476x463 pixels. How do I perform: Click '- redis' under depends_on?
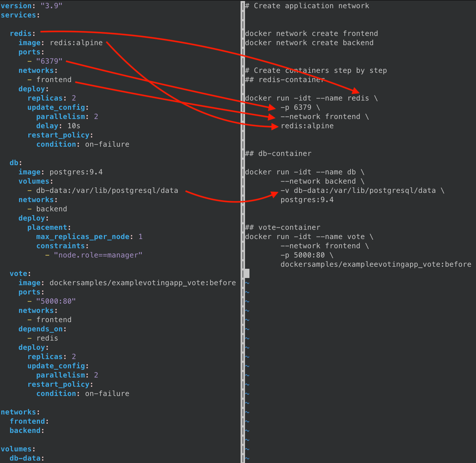click(43, 338)
